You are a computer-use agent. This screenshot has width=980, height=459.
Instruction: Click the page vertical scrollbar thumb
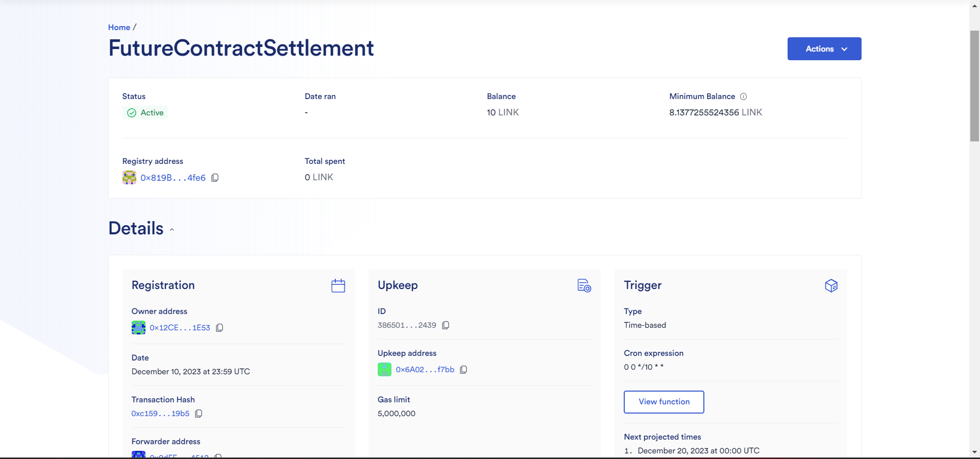[974, 86]
